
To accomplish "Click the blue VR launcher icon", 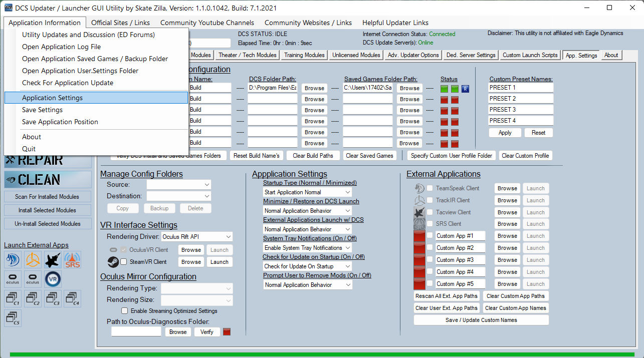I will (53, 279).
